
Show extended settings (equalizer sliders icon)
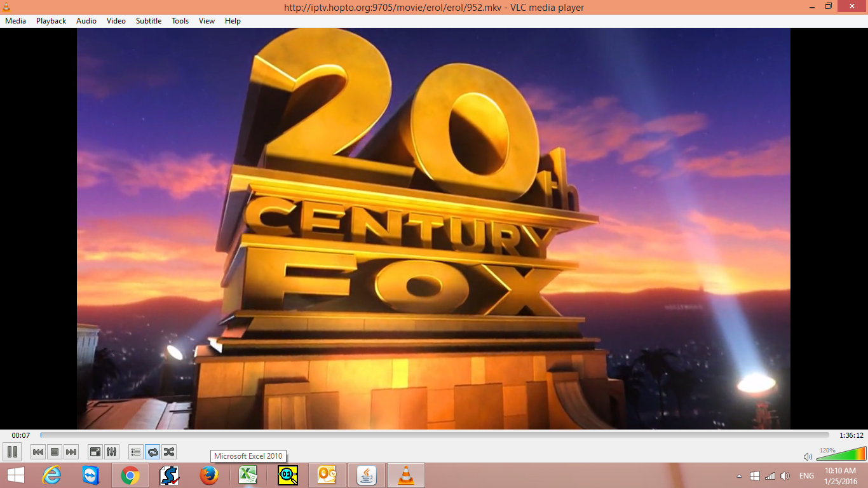click(x=111, y=452)
